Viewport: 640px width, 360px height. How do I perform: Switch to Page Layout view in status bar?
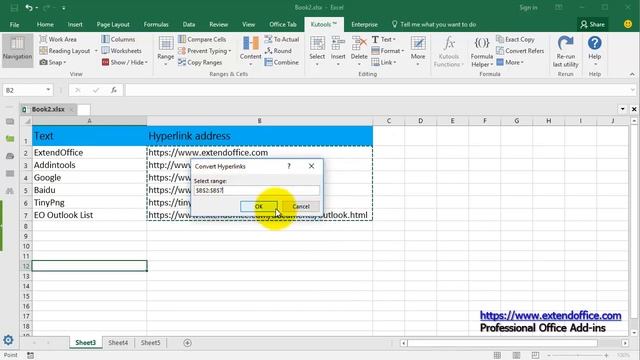pos(516,356)
